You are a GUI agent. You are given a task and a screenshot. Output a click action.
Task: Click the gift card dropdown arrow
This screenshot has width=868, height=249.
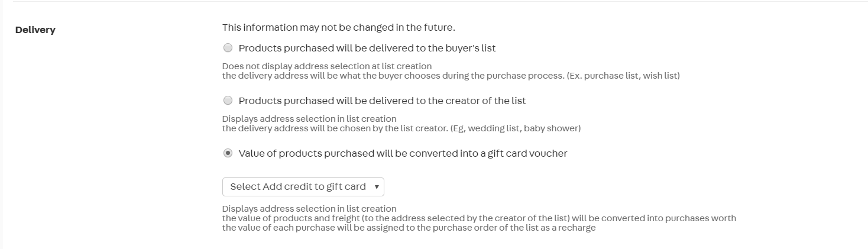(377, 187)
